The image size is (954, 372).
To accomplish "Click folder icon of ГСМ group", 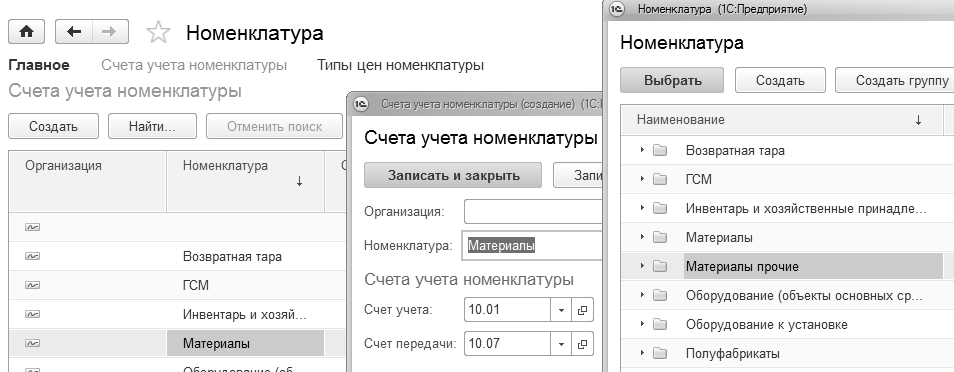I will 660,179.
